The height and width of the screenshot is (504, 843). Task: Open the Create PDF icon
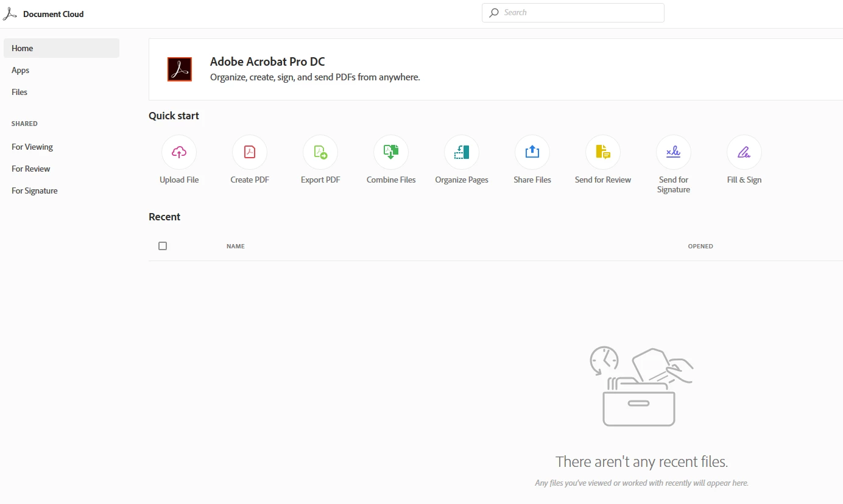coord(250,152)
